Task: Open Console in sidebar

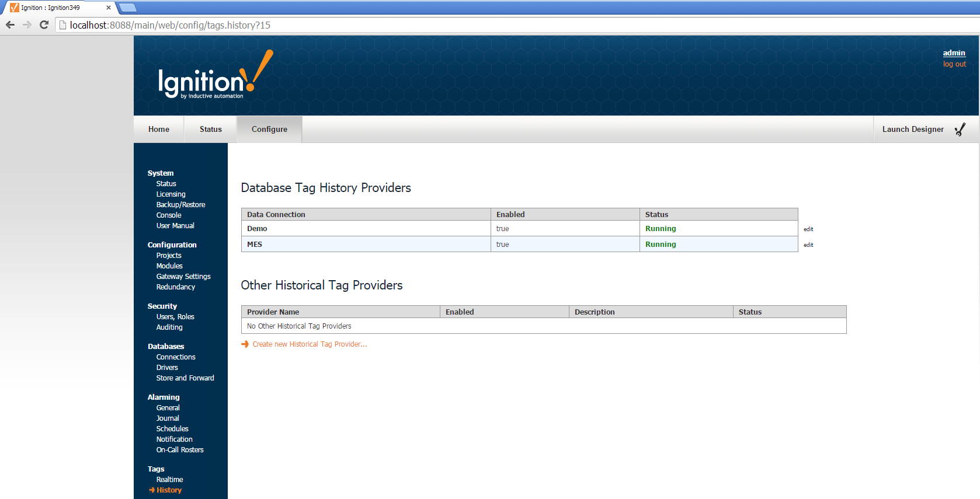Action: (169, 215)
